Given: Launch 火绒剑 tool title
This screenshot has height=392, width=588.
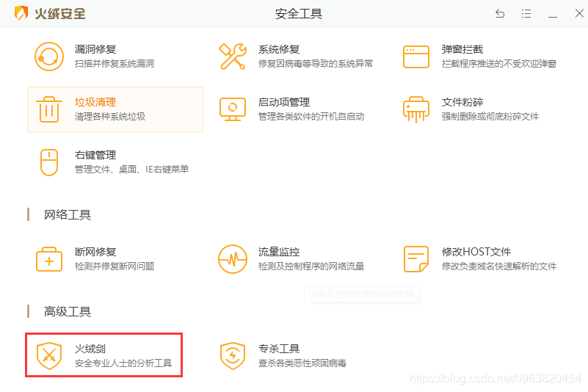Looking at the screenshot, I should pos(90,349).
